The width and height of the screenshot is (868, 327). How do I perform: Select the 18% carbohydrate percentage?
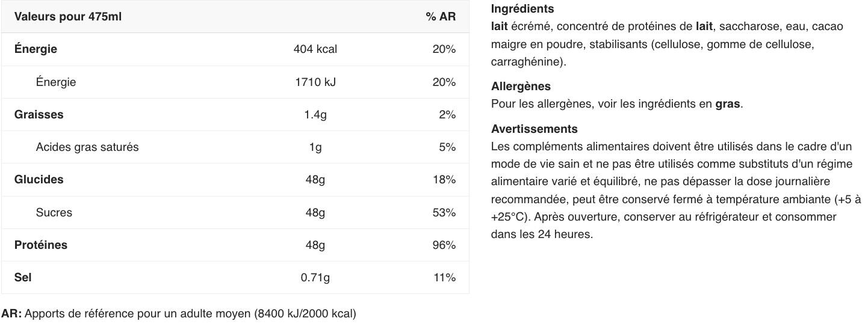click(444, 180)
